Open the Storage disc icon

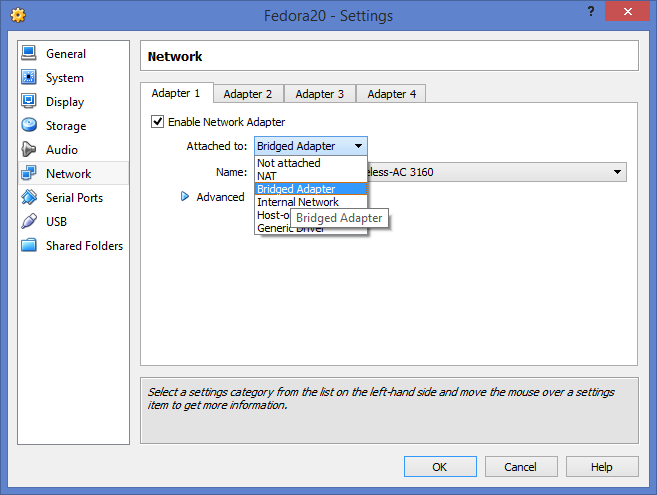tap(29, 125)
